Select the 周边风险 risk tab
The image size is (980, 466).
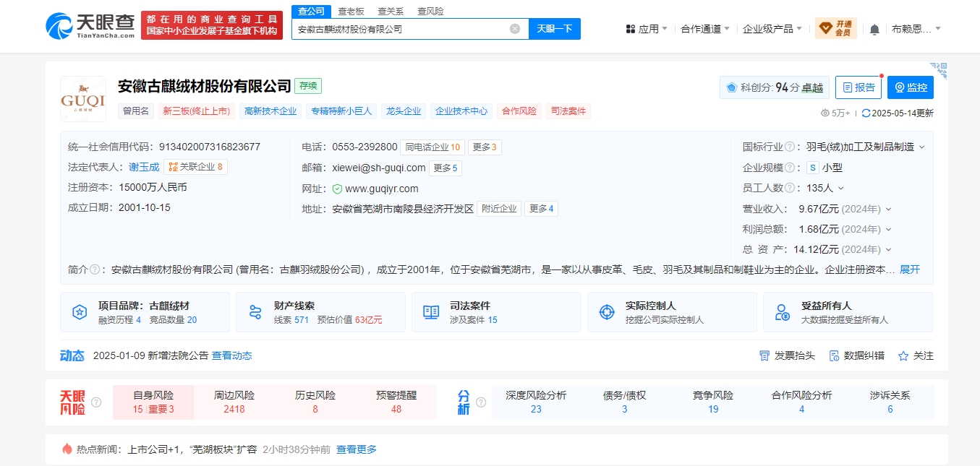tap(234, 402)
